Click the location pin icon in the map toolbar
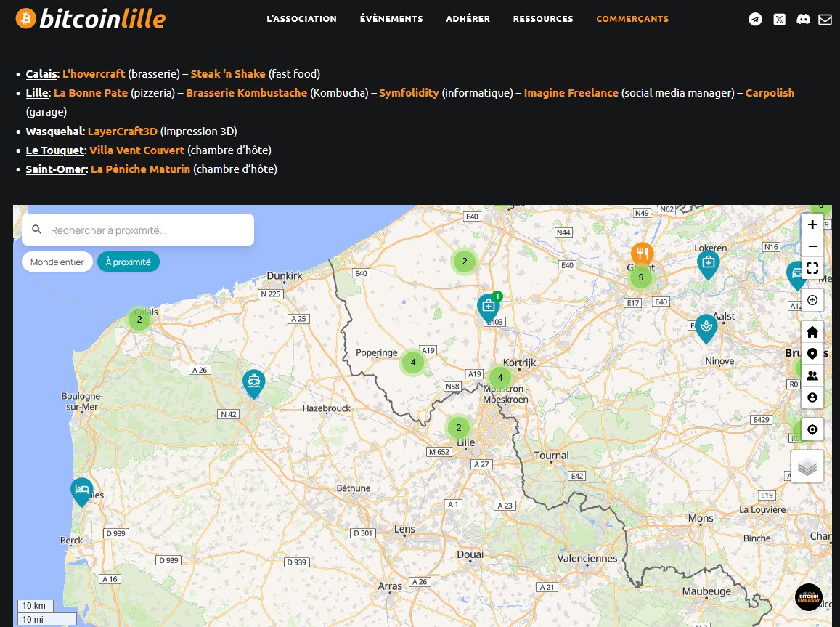This screenshot has height=627, width=840. [x=812, y=355]
